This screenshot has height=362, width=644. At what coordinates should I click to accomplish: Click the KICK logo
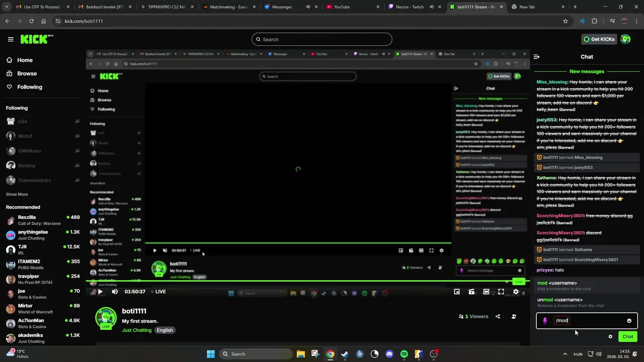(36, 39)
